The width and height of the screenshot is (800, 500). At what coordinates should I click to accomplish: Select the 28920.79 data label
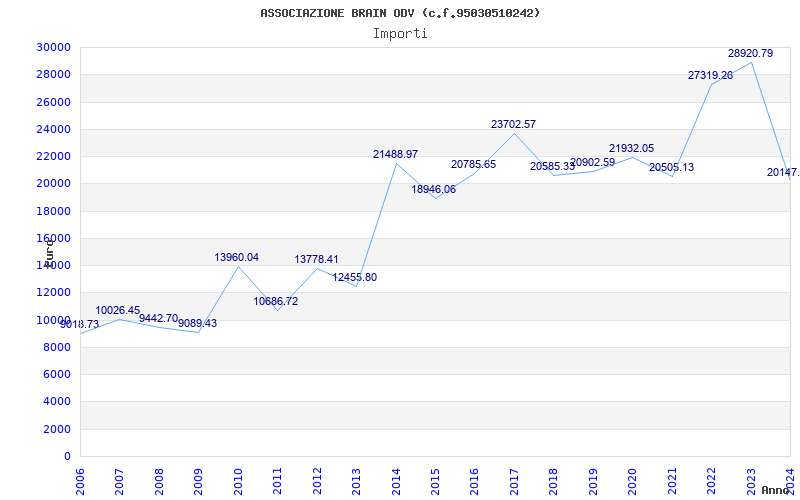(751, 53)
